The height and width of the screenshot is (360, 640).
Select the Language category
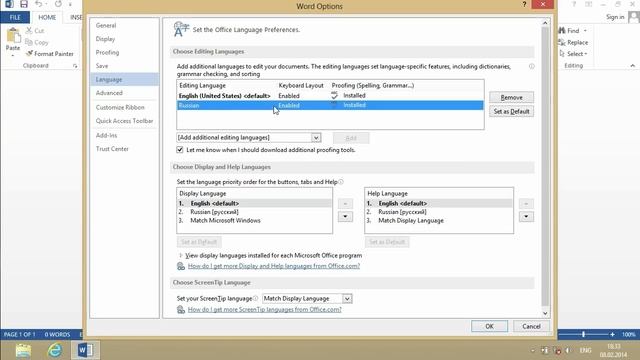pyautogui.click(x=124, y=79)
